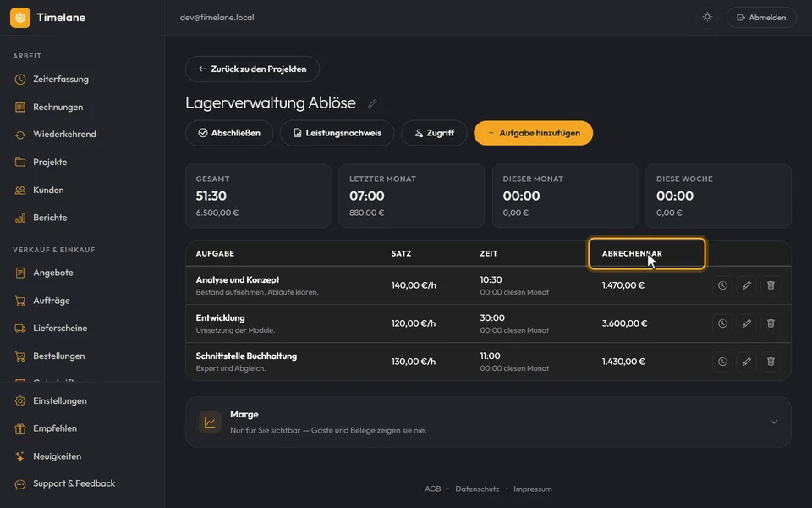Open the AGB footer link
Image resolution: width=812 pixels, height=508 pixels.
(433, 489)
